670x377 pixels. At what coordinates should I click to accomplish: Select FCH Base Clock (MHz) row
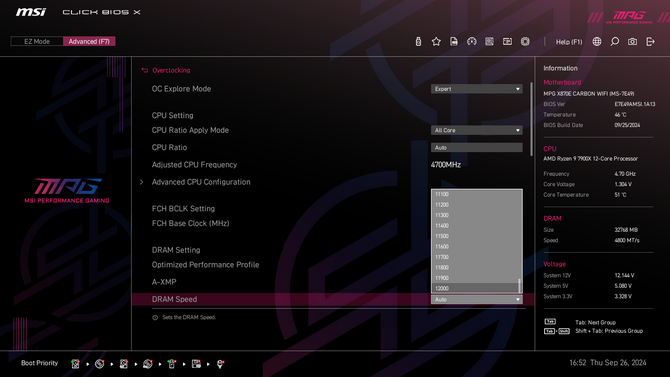coord(190,224)
